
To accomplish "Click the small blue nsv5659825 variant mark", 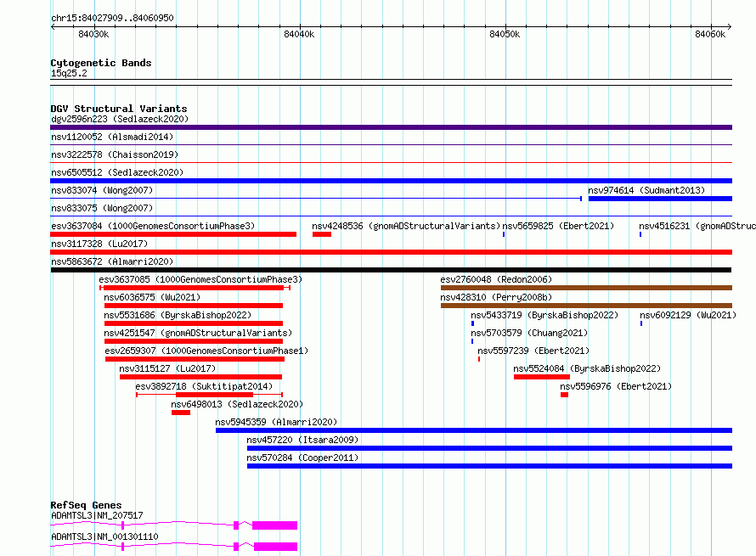I will [504, 234].
